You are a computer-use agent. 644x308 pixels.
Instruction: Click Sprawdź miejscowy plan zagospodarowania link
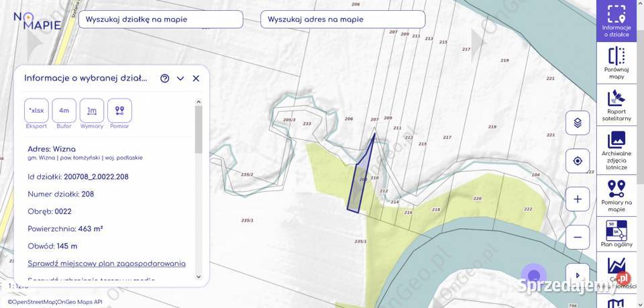pos(107,263)
